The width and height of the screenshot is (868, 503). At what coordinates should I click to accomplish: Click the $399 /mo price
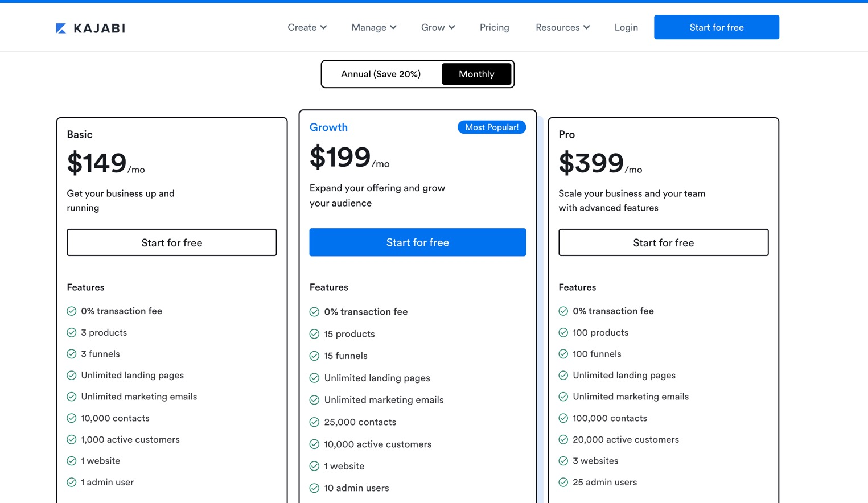[600, 163]
